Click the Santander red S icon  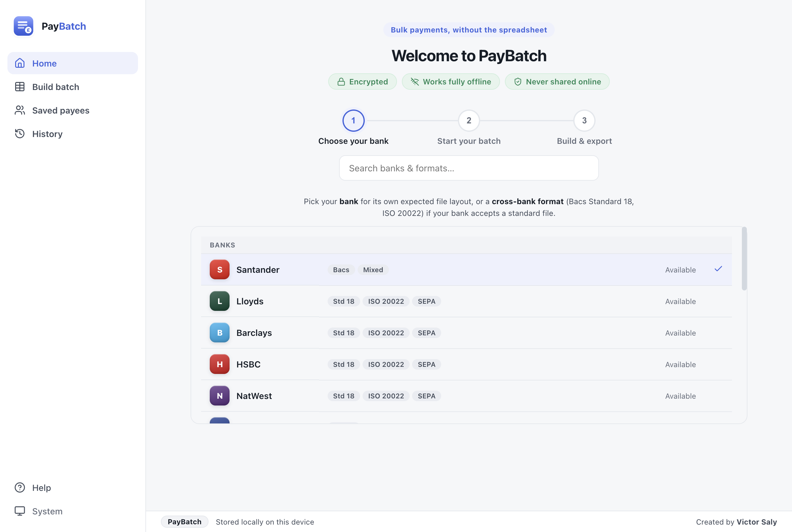coord(220,269)
